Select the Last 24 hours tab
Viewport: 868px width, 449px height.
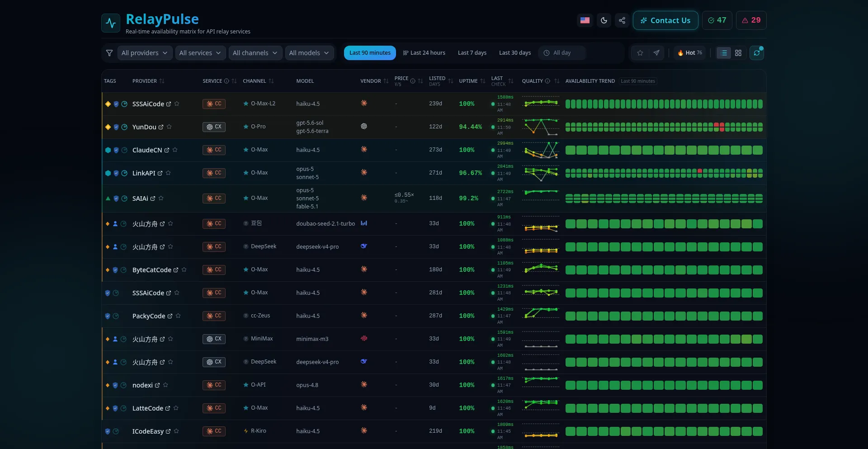[x=424, y=53]
